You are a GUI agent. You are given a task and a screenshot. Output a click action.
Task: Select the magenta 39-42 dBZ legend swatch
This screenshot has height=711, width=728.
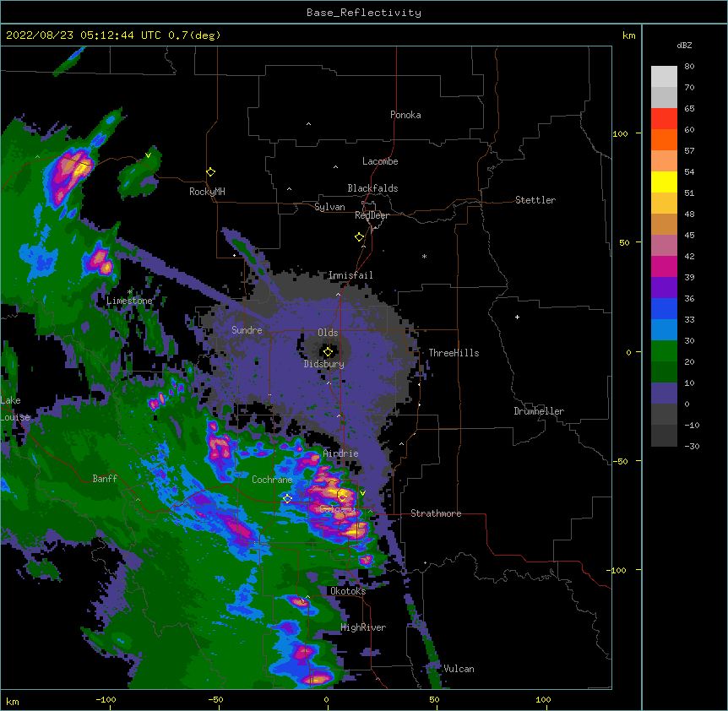pos(664,266)
